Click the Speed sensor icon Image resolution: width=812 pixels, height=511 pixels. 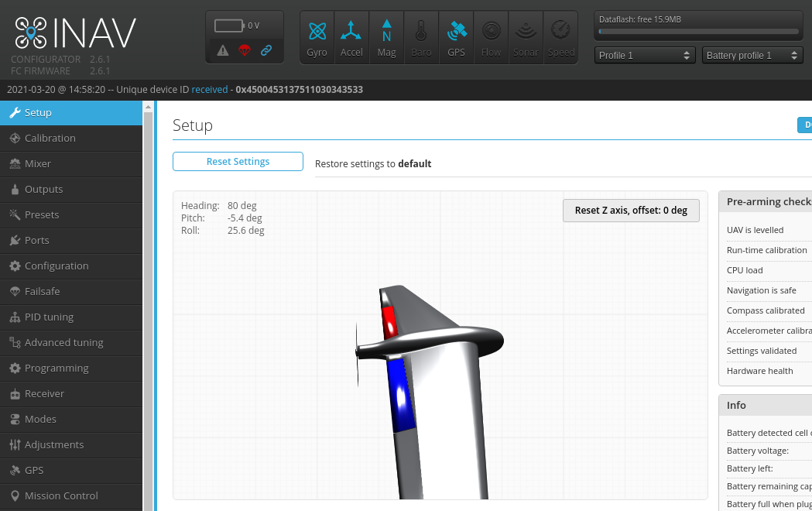[561, 38]
